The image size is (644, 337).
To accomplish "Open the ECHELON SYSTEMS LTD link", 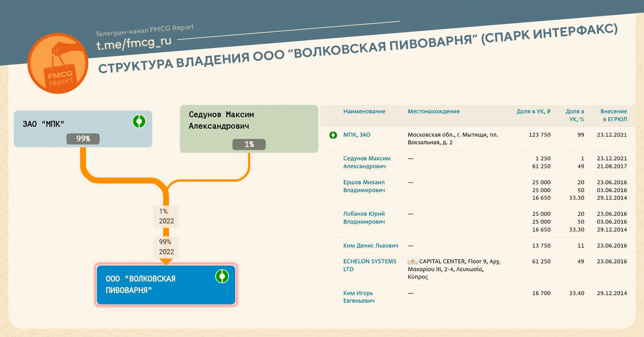I will pyautogui.click(x=370, y=265).
